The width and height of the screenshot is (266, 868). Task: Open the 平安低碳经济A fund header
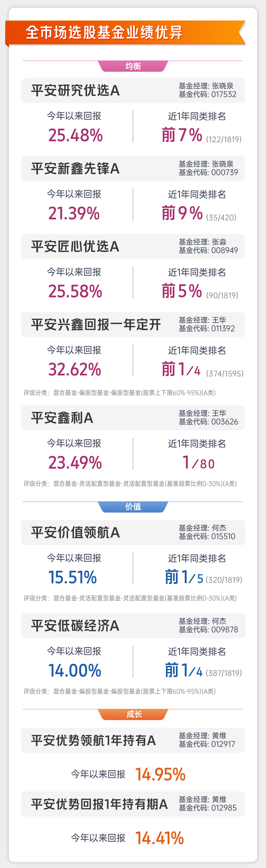pos(133,626)
